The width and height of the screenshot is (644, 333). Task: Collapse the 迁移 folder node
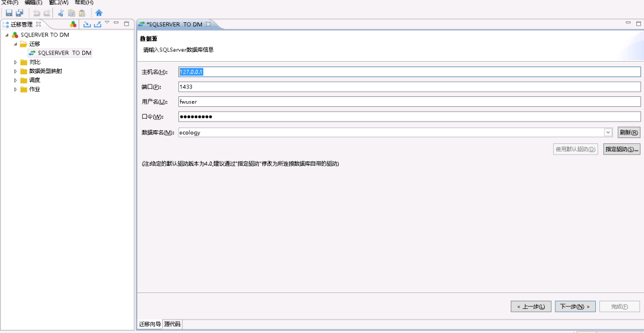tap(16, 43)
